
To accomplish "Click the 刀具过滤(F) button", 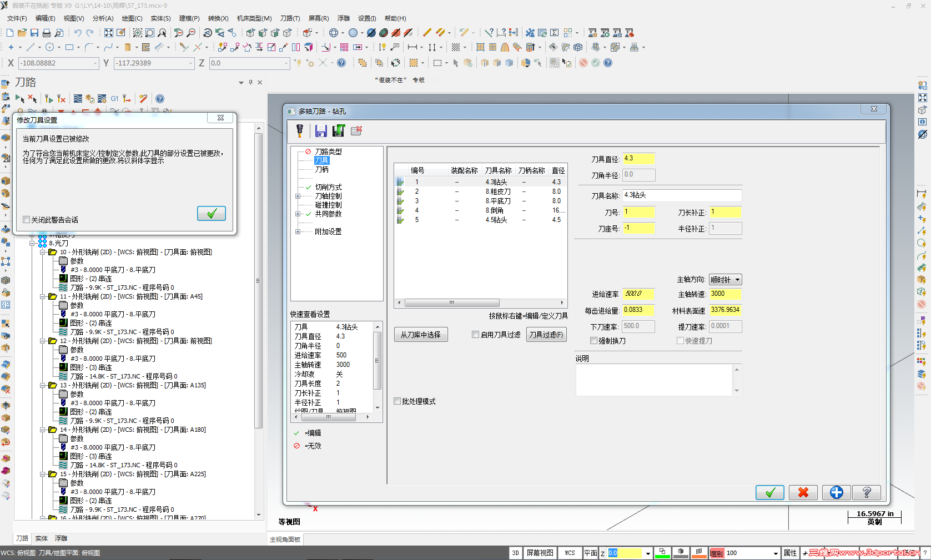I will (x=546, y=335).
